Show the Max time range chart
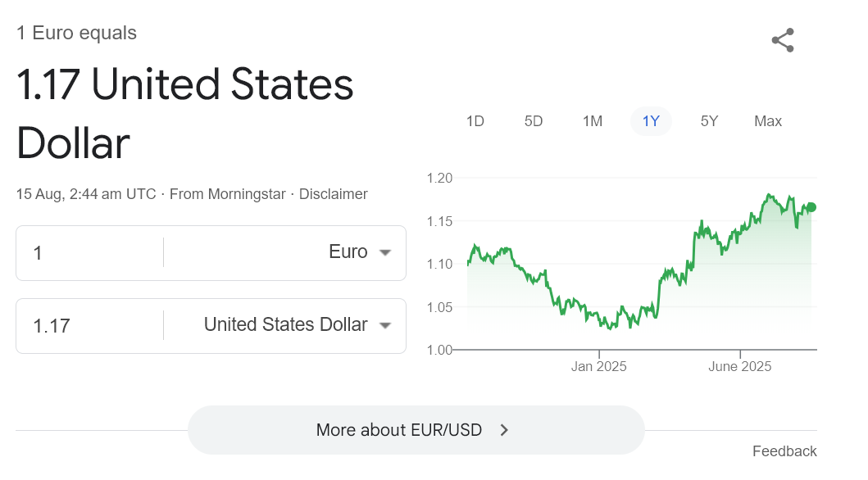This screenshot has height=480, width=868. [768, 121]
